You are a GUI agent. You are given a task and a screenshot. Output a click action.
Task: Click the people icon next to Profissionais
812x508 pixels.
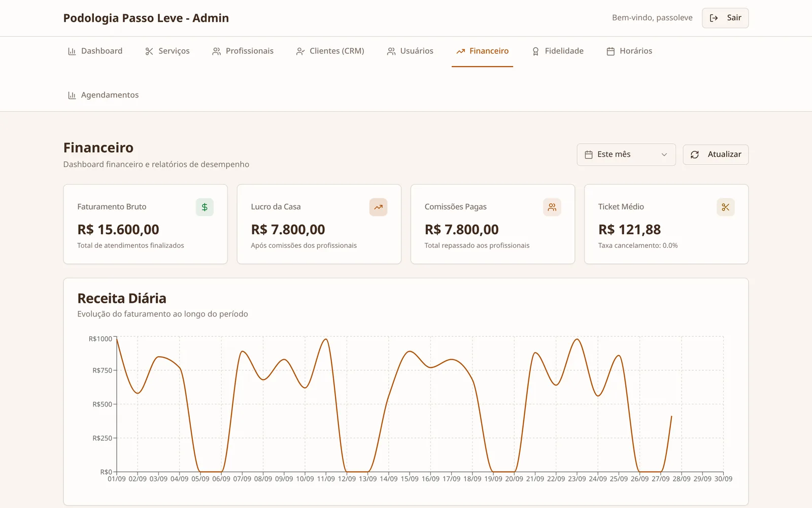[x=216, y=51]
